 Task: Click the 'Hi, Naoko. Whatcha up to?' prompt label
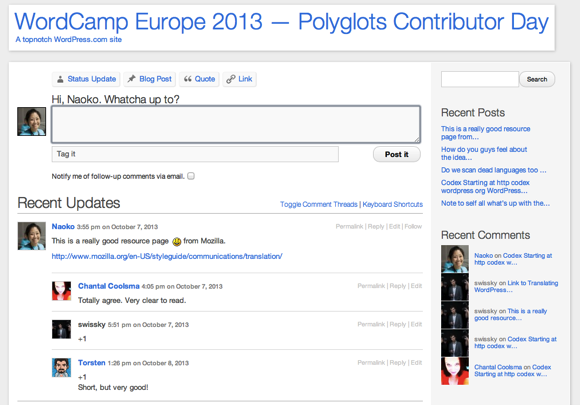coord(115,99)
